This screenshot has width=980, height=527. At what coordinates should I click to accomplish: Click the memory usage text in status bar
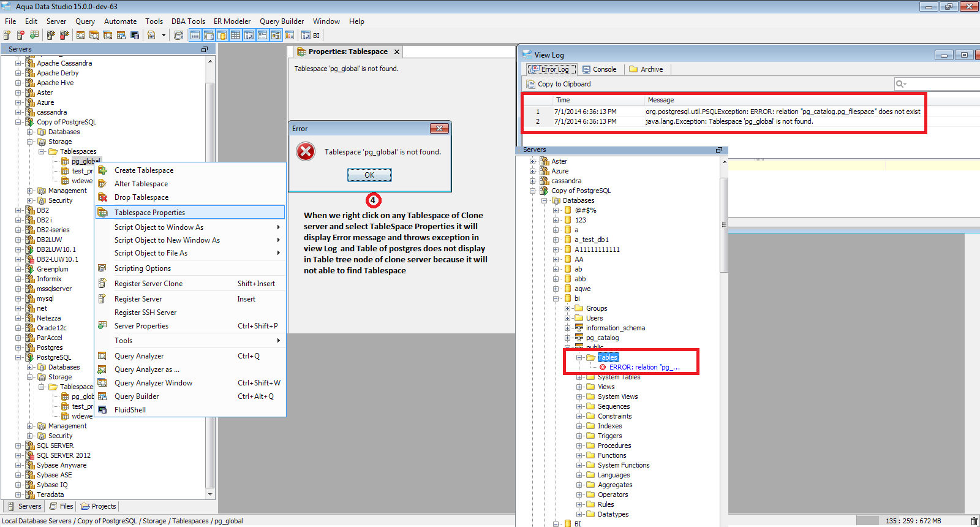coord(913,521)
